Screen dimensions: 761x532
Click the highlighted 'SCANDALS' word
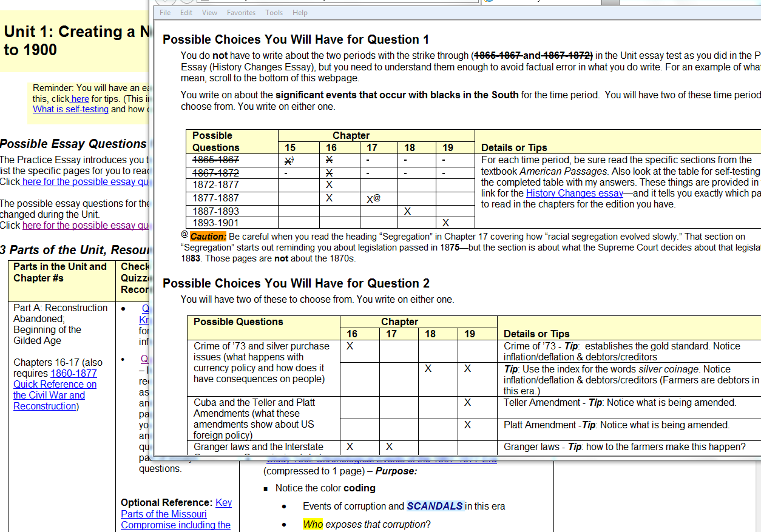(435, 507)
